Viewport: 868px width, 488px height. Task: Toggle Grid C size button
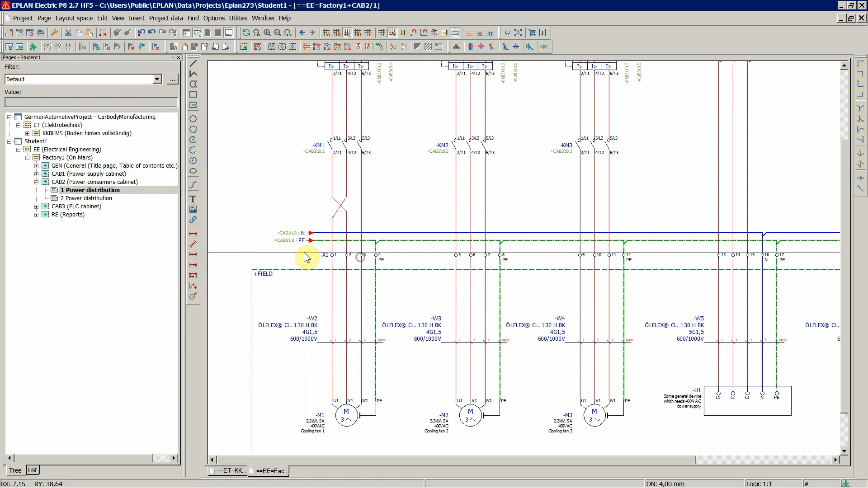[x=347, y=33]
